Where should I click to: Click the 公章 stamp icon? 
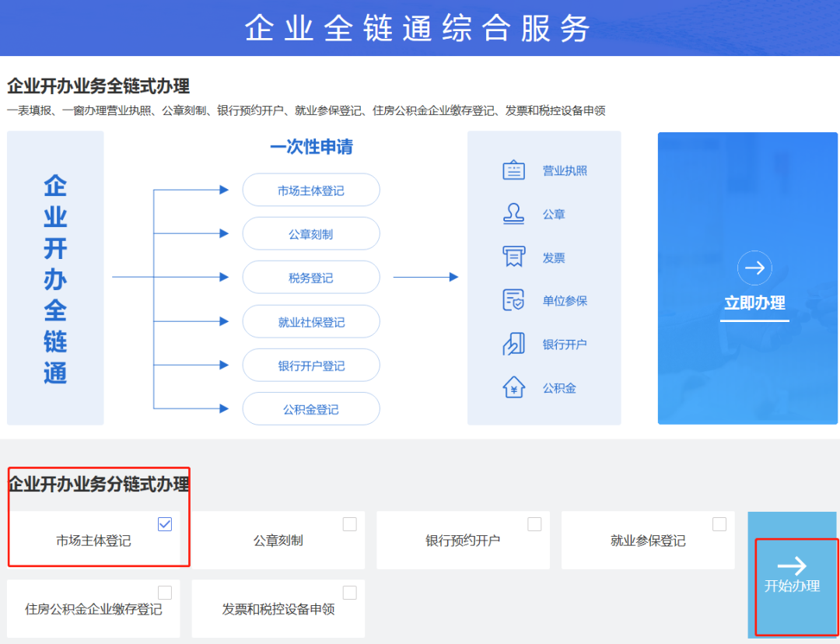pos(513,214)
